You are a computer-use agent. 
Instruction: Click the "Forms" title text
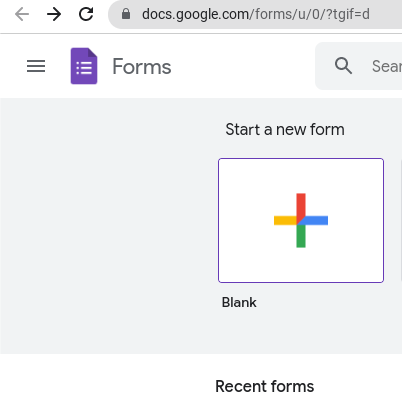pyautogui.click(x=142, y=66)
